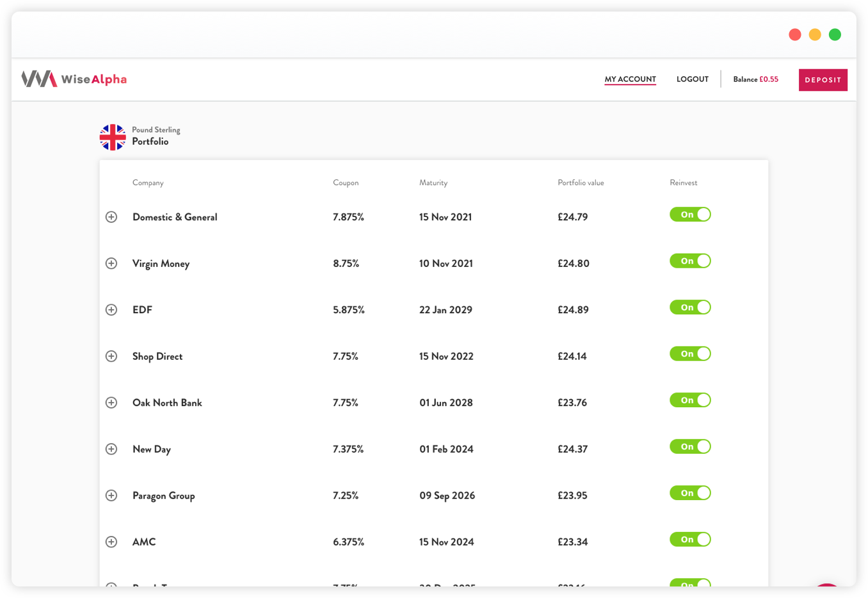Click the Oak North Bank company name
Screen dimensions: 868x598
coord(167,403)
